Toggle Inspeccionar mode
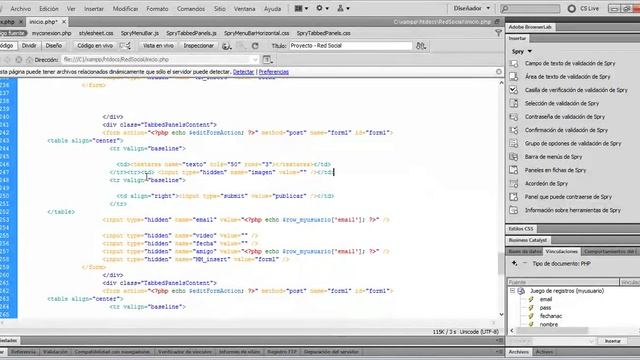 [198, 46]
